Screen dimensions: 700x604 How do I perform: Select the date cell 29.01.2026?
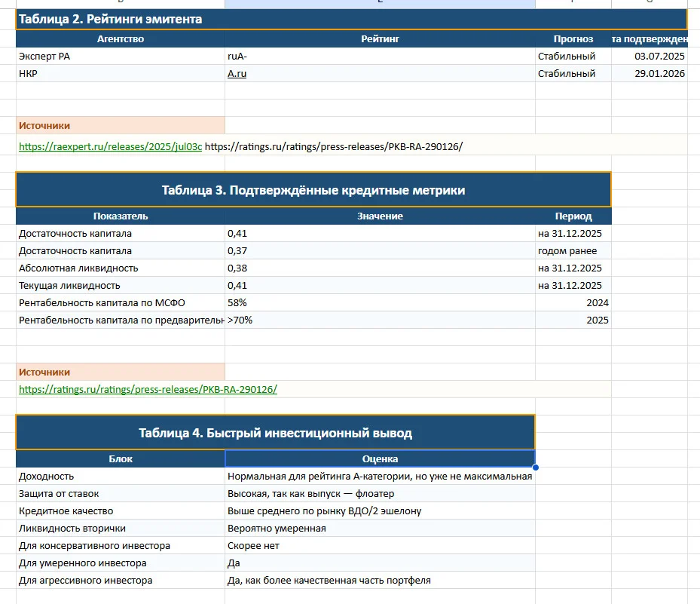(650, 74)
